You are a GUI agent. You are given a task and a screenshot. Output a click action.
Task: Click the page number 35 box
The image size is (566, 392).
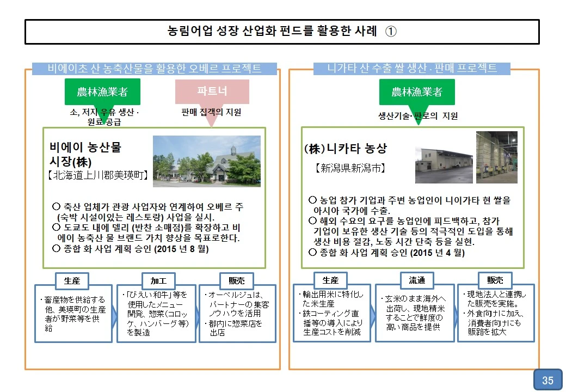pyautogui.click(x=547, y=378)
